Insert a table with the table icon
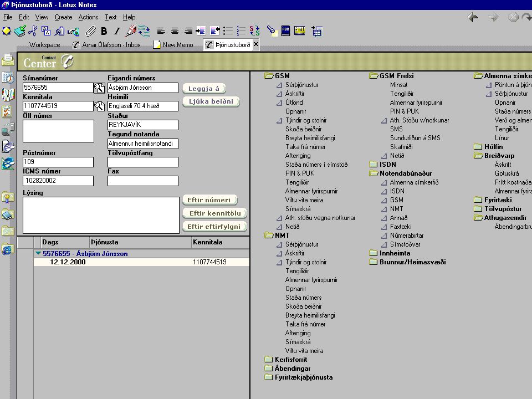The width and height of the screenshot is (532, 399). pos(317,31)
